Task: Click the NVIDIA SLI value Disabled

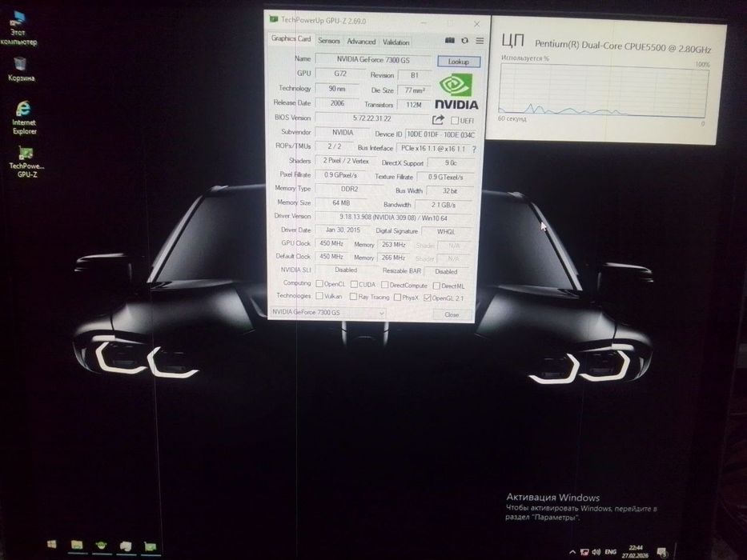Action: 346,270
